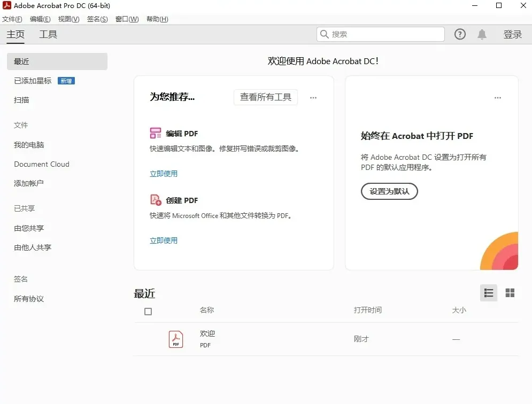Viewport: 532px width, 404px height.
Task: Toggle the select-all checkbox in 最近 list
Action: 148,312
